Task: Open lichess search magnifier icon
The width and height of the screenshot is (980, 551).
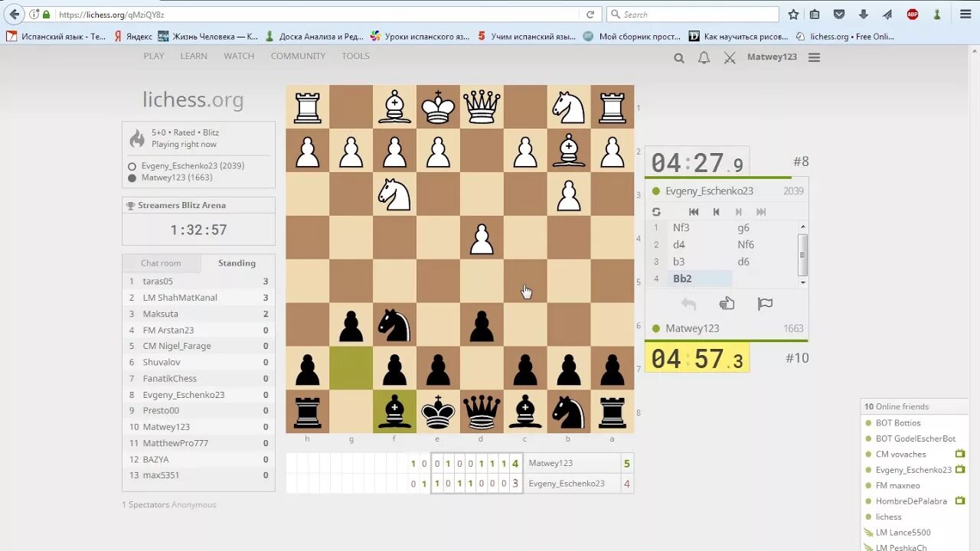Action: [x=679, y=57]
